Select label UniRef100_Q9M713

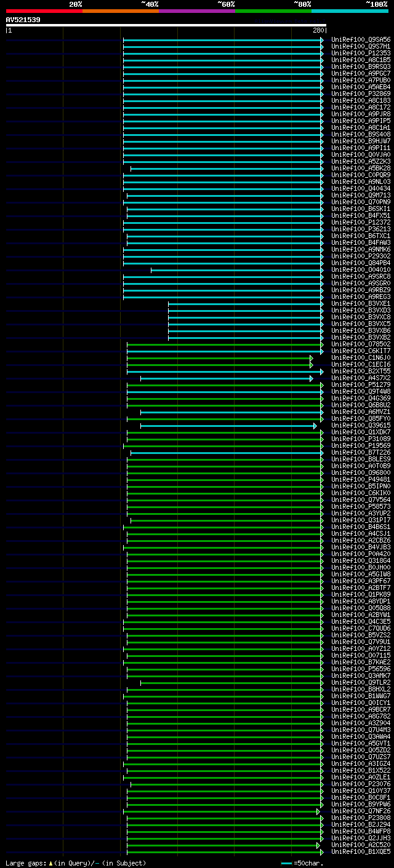click(x=361, y=195)
